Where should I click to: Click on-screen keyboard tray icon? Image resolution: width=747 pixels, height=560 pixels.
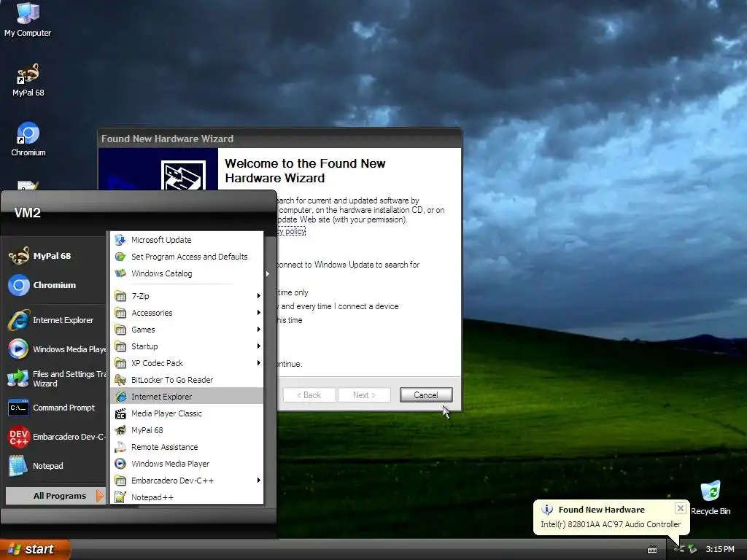click(652, 550)
